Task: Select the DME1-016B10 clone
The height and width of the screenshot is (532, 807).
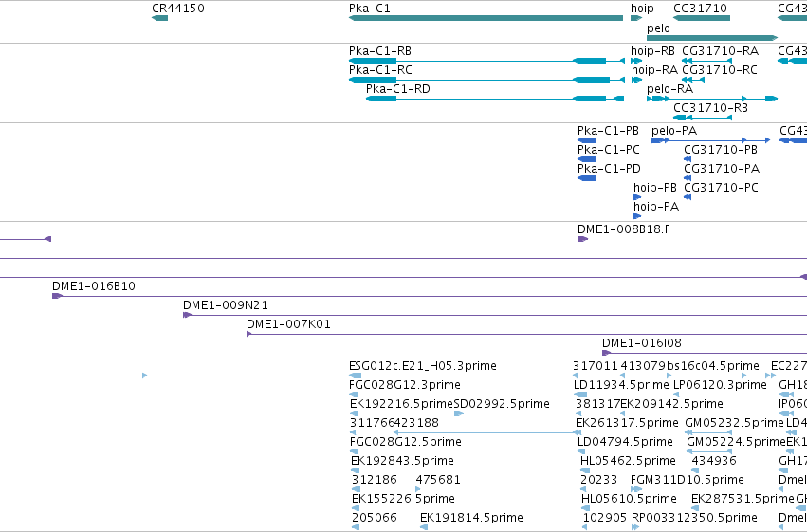Action: point(430,297)
